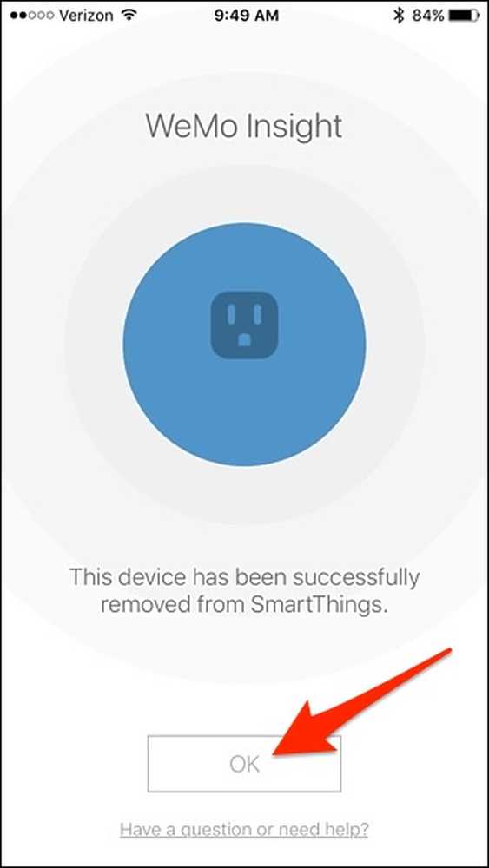Tap the WeMo Insight title
The image size is (489, 868).
click(x=244, y=127)
